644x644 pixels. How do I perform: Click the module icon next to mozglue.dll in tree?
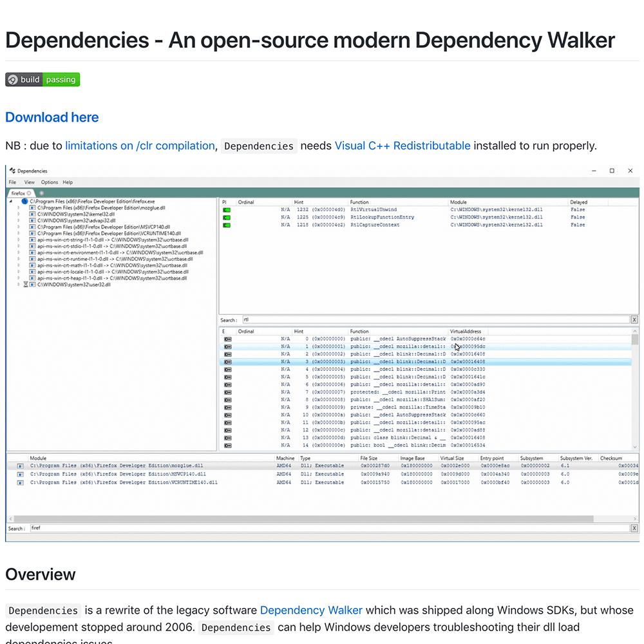32,208
